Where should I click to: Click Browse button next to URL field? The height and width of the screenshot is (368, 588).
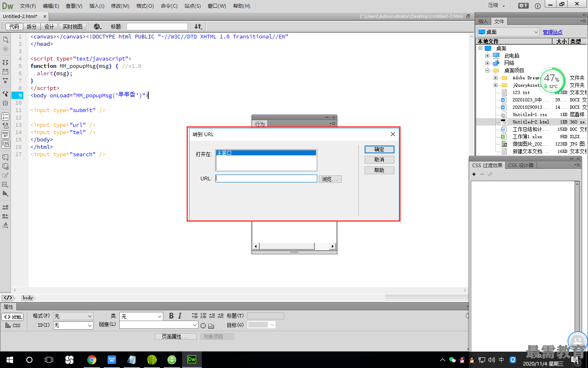(x=330, y=179)
